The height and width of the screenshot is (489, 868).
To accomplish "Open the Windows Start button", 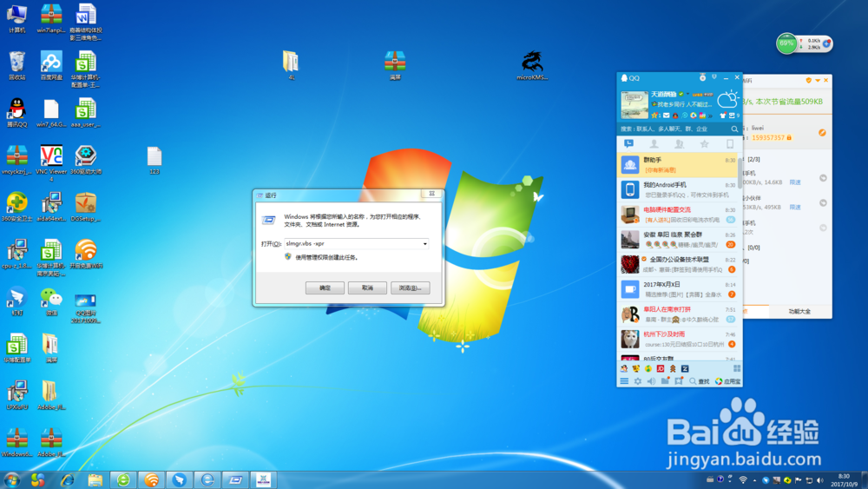I will (x=11, y=479).
